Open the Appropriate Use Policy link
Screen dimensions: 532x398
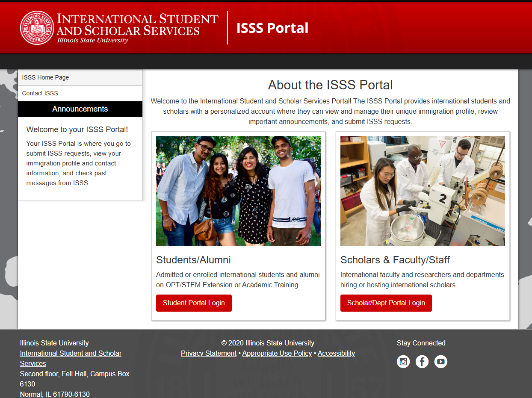tap(276, 353)
